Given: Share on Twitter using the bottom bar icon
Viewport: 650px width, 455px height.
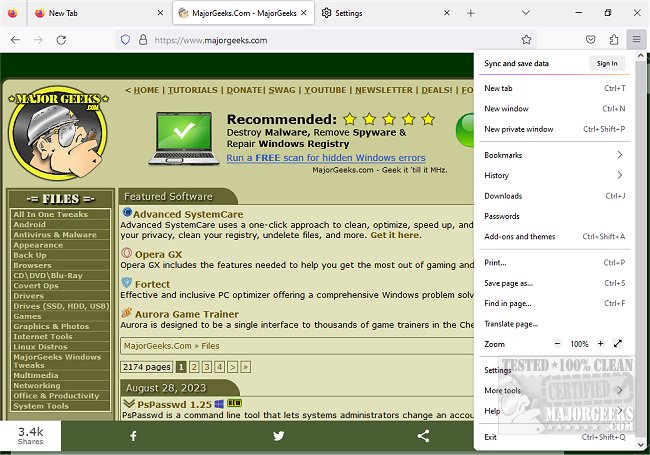Looking at the screenshot, I should click(x=279, y=436).
